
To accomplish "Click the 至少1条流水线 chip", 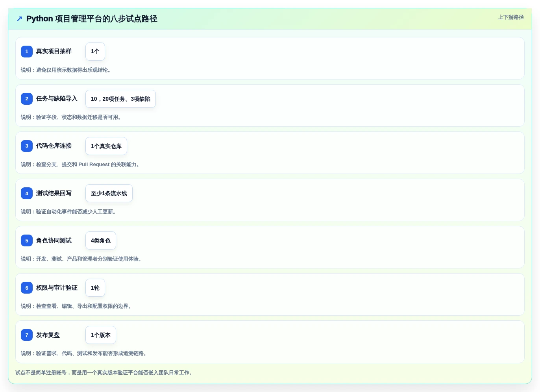I will 109,193.
